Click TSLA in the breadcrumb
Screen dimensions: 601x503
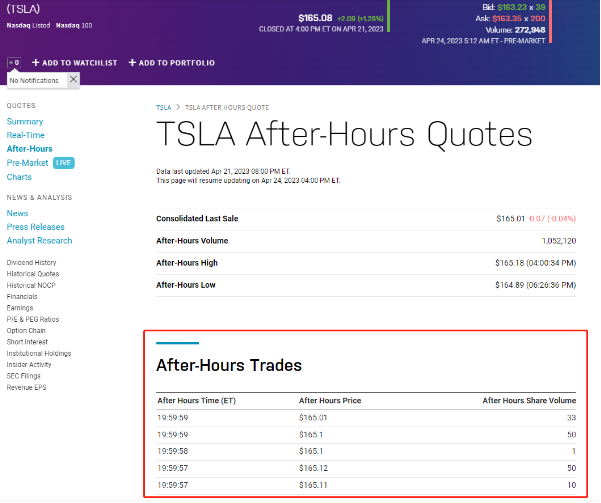pyautogui.click(x=163, y=106)
